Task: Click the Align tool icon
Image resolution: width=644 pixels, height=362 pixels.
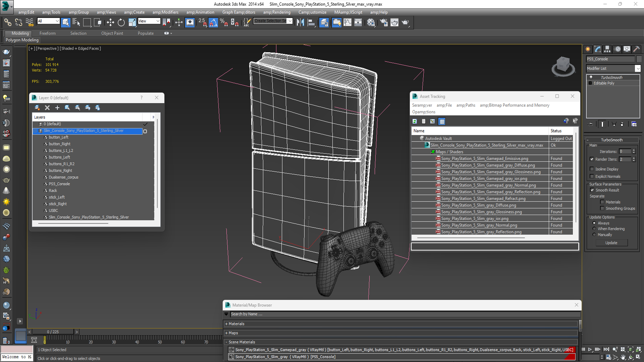Action: coord(311,22)
